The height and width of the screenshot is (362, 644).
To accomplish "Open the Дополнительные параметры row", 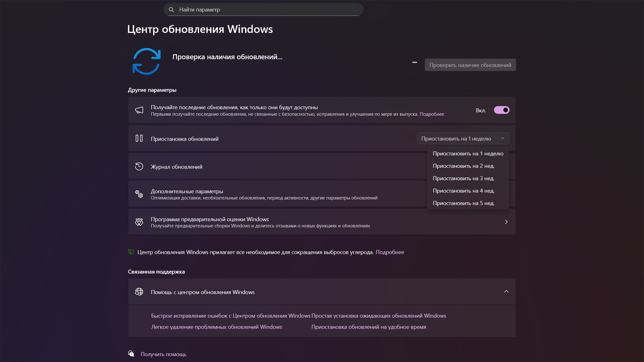I will (322, 194).
